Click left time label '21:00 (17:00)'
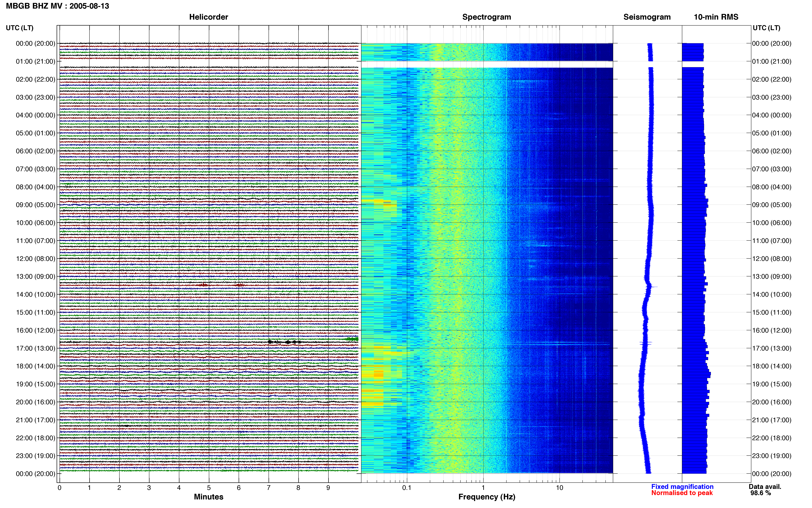Image resolution: width=812 pixels, height=508 pixels. click(x=36, y=420)
